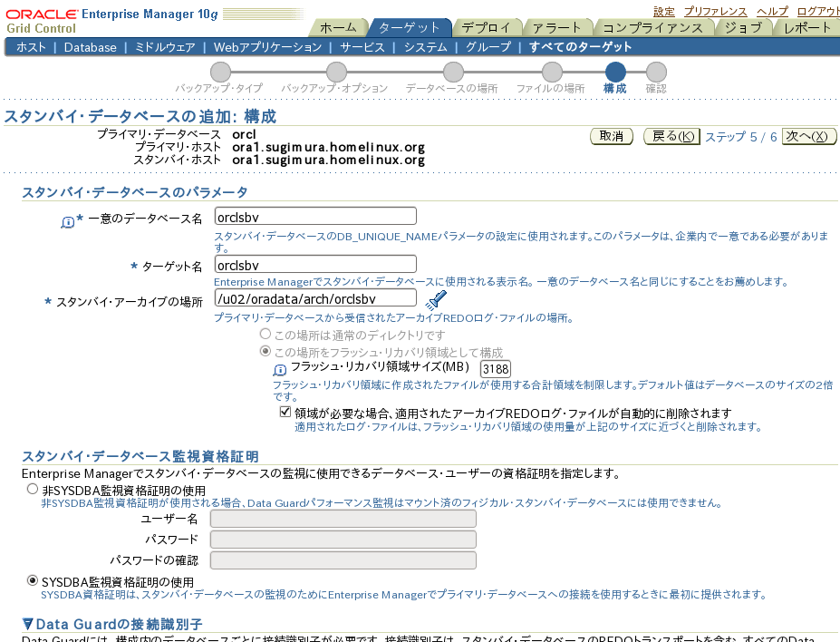Click the ユーザー名 input field
The height and width of the screenshot is (642, 840).
coord(343,519)
